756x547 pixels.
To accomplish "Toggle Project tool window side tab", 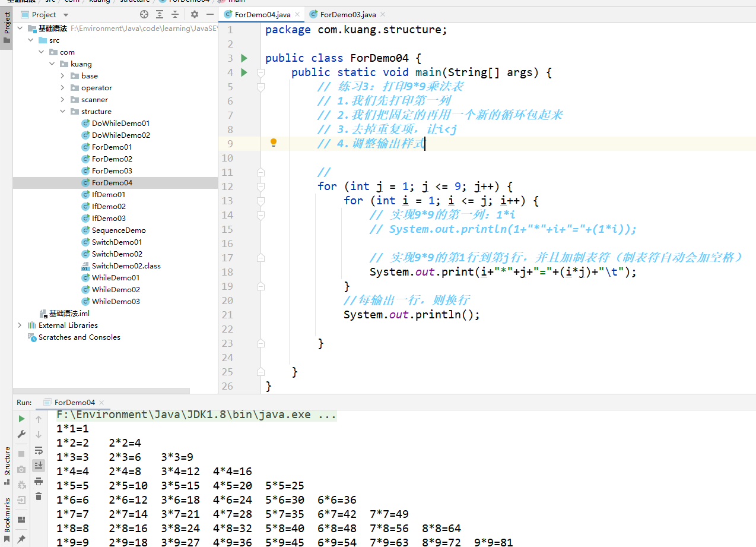I will point(7,29).
